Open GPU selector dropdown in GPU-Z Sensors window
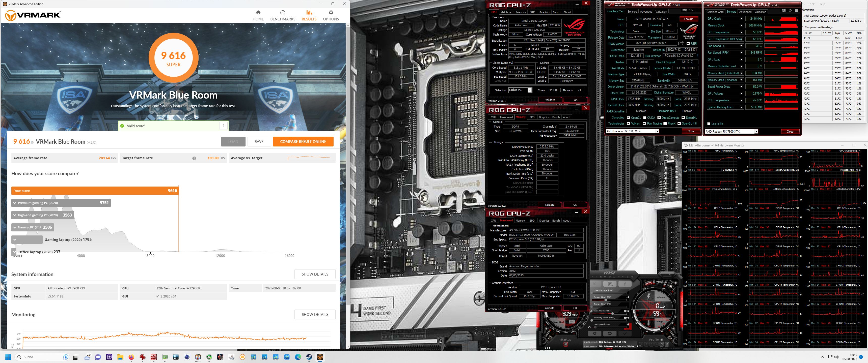868x363 pixels. pos(756,132)
